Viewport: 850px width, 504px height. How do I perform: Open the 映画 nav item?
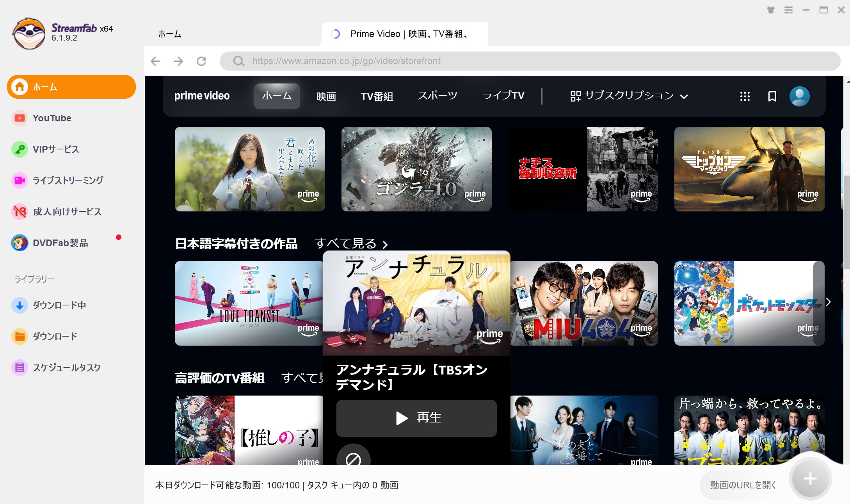pos(326,96)
